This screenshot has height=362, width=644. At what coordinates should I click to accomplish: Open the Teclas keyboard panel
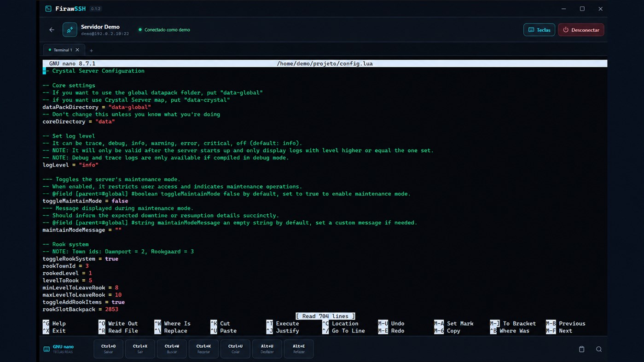point(539,30)
